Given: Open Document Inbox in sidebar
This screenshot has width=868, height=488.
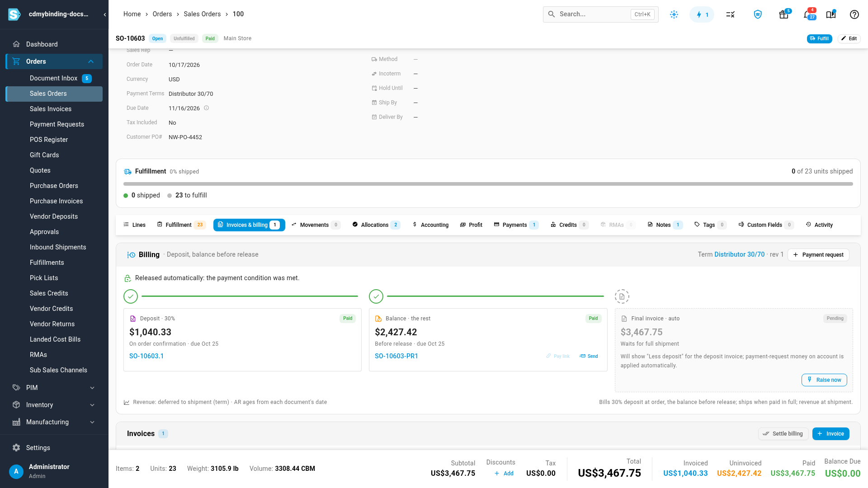Looking at the screenshot, I should point(54,78).
